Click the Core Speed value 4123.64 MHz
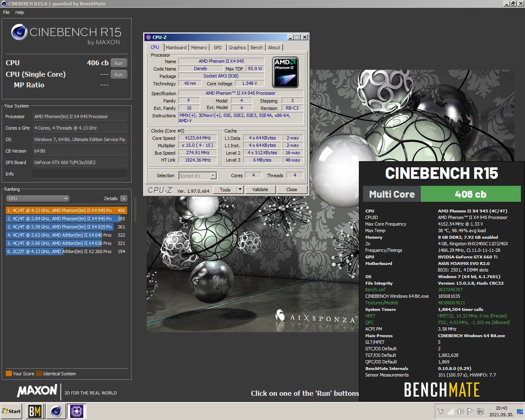The width and height of the screenshot is (525, 420). pos(198,138)
